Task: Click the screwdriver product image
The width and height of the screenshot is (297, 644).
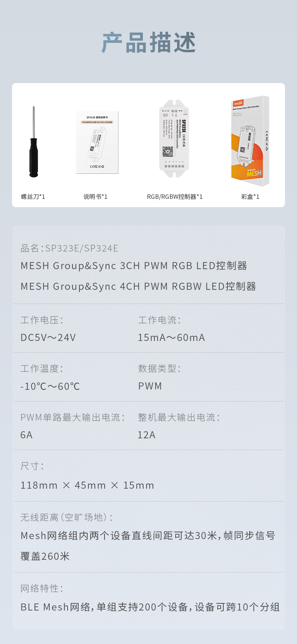Action: (33, 142)
